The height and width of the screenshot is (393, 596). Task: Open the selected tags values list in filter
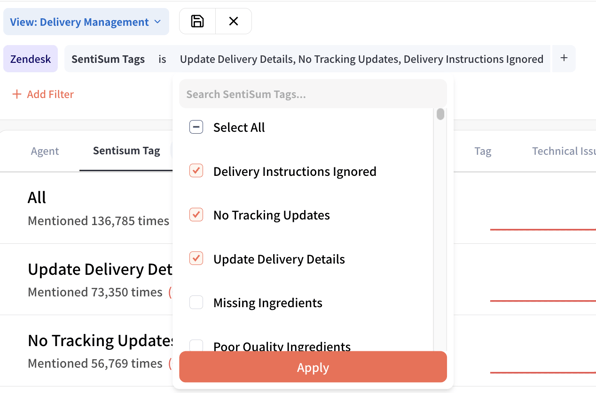[x=361, y=59]
